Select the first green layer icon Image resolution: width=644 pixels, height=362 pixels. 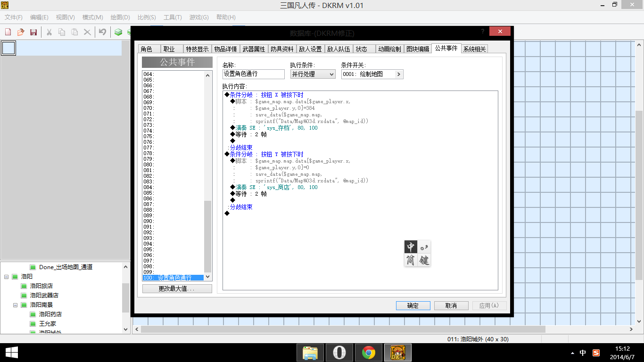tap(118, 32)
